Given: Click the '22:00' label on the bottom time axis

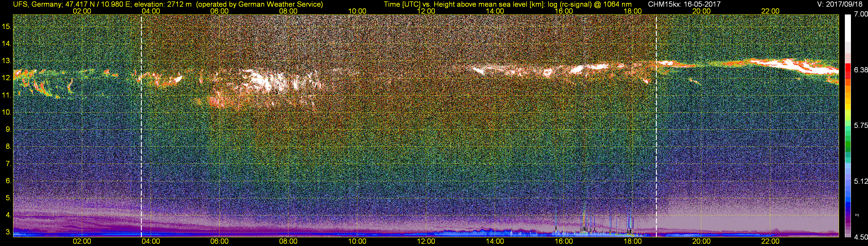Looking at the screenshot, I should click(770, 241).
